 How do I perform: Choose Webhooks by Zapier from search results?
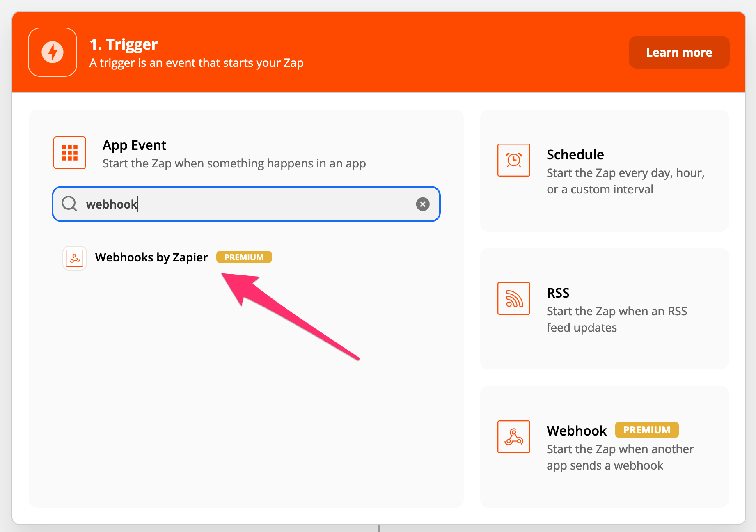click(151, 257)
